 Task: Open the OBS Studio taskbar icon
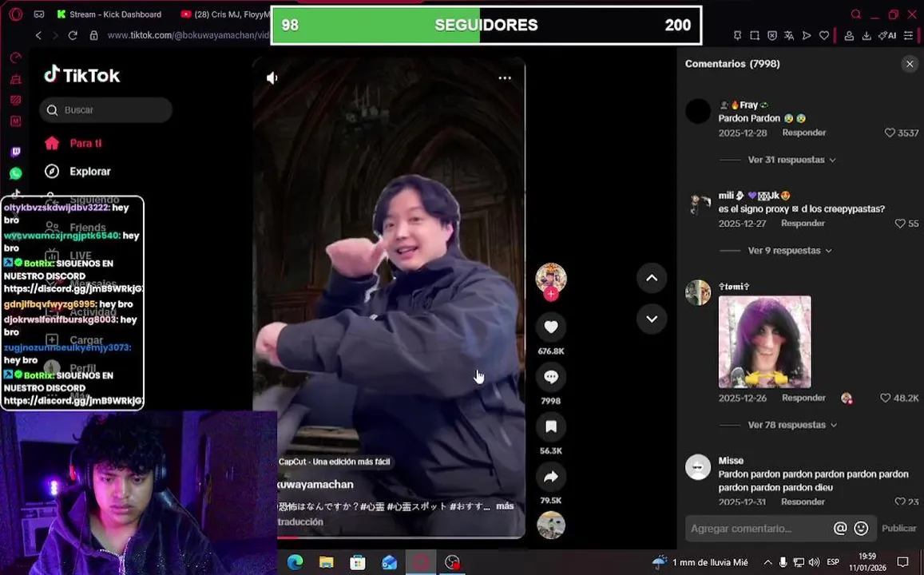pyautogui.click(x=452, y=562)
